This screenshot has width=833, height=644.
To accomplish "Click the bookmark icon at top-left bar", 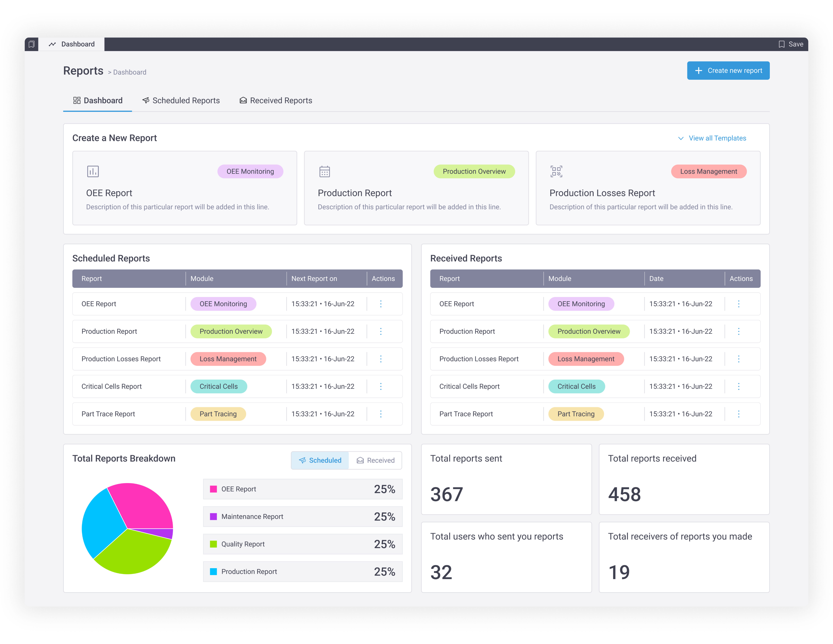I will click(32, 44).
